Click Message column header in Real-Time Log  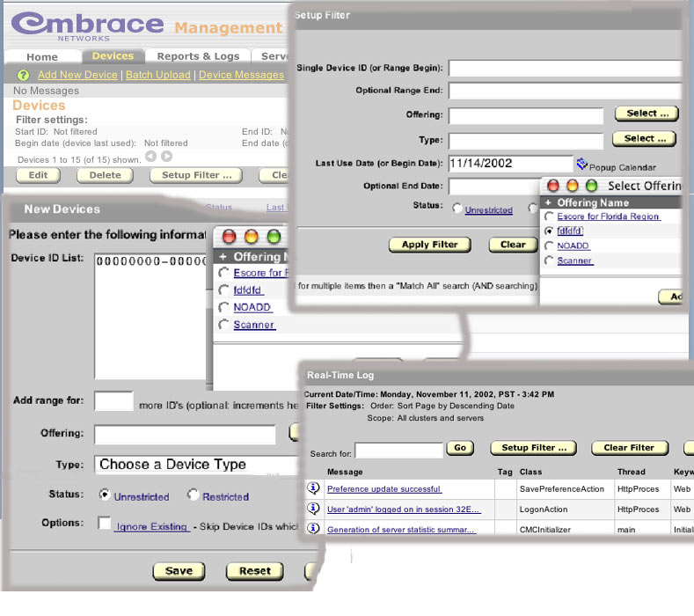[345, 472]
